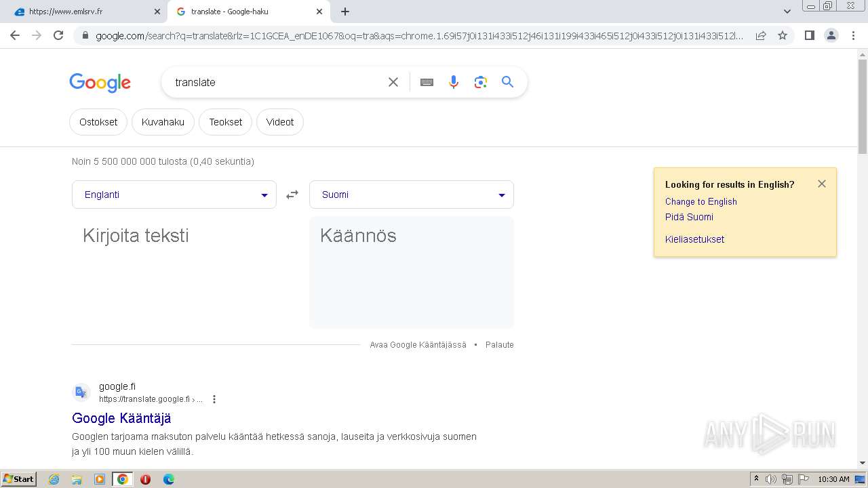Go back in browser history
This screenshot has height=488, width=868.
click(x=15, y=35)
